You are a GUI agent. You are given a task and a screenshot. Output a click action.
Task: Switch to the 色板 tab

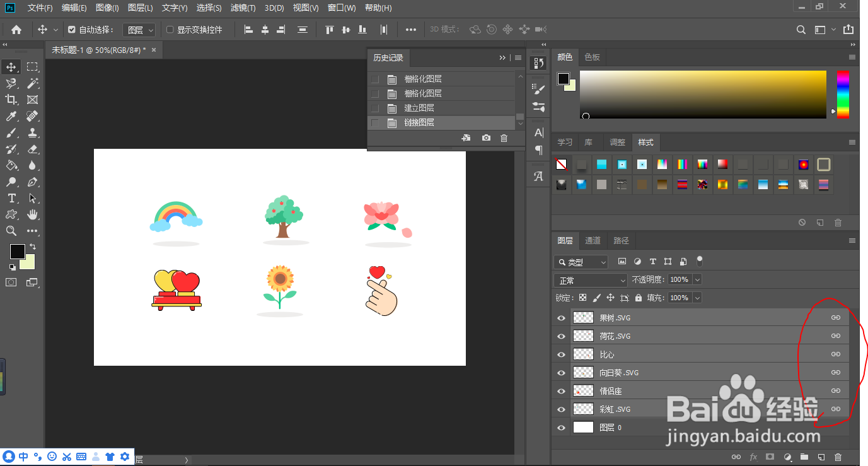[592, 57]
